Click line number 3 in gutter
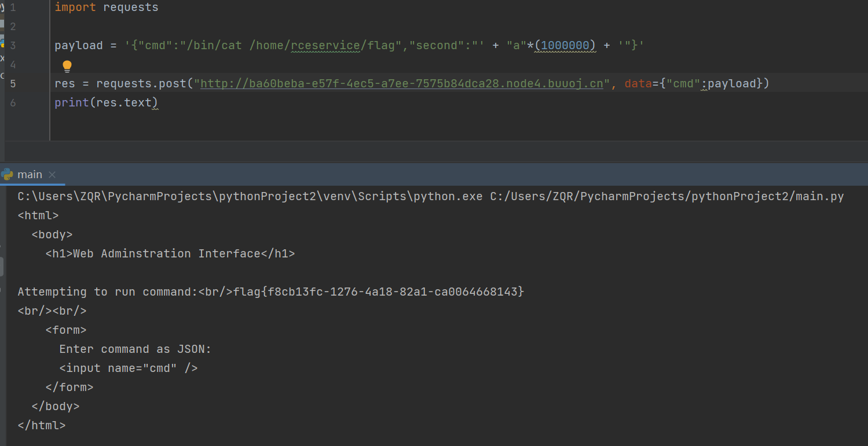Screen dimensions: 868x446 click(x=13, y=46)
